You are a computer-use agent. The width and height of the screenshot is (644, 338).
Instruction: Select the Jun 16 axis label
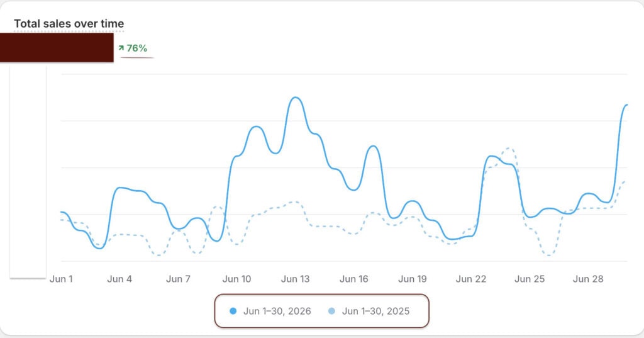pos(354,279)
